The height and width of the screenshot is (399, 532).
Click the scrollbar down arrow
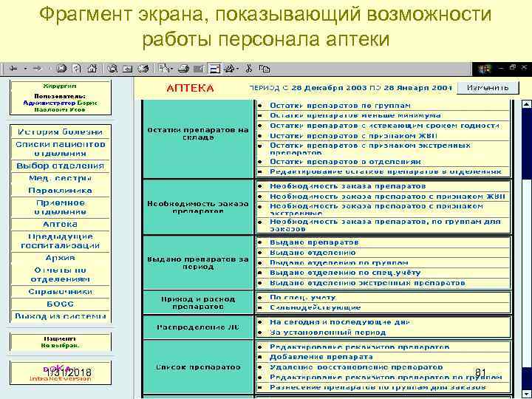tap(526, 395)
